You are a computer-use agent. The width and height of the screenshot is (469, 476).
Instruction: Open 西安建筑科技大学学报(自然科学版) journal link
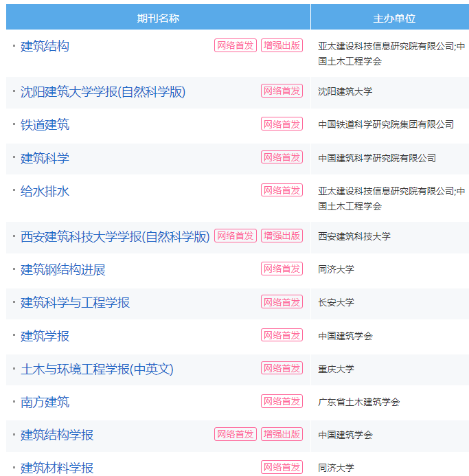[115, 236]
